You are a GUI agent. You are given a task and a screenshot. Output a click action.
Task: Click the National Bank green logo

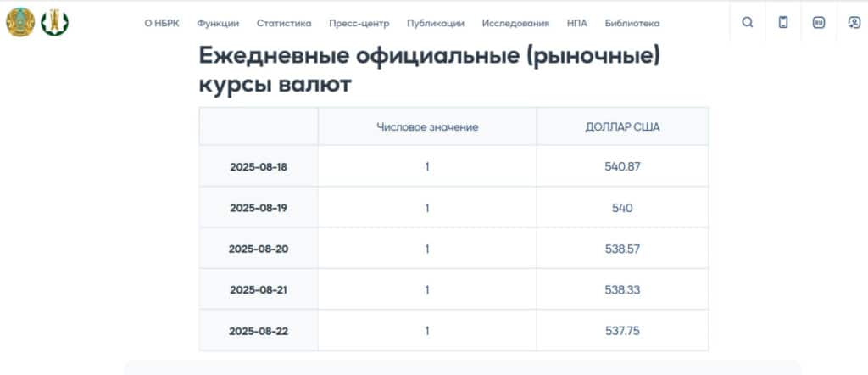pyautogui.click(x=55, y=23)
